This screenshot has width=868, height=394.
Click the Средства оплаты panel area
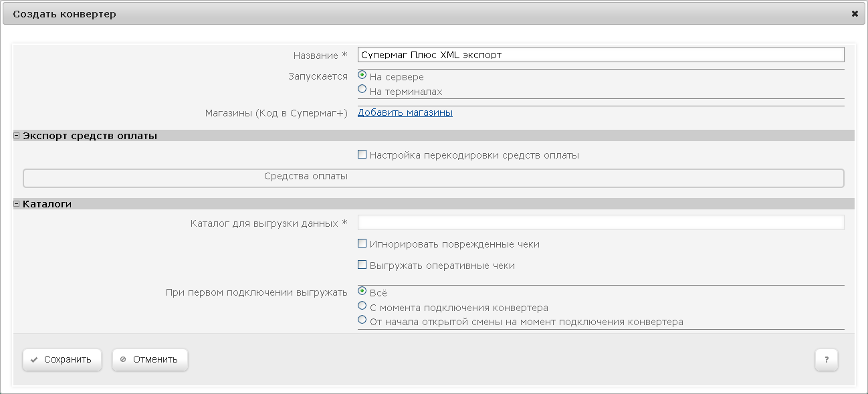(x=433, y=177)
